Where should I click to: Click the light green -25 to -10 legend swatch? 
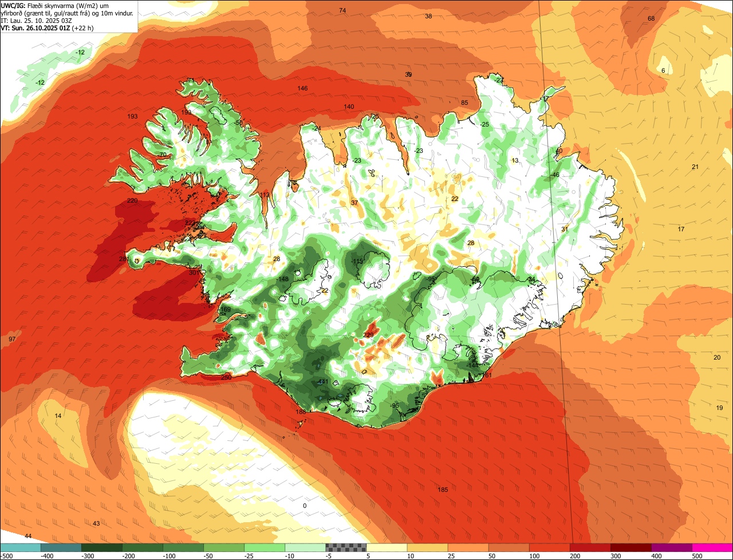[x=265, y=547]
